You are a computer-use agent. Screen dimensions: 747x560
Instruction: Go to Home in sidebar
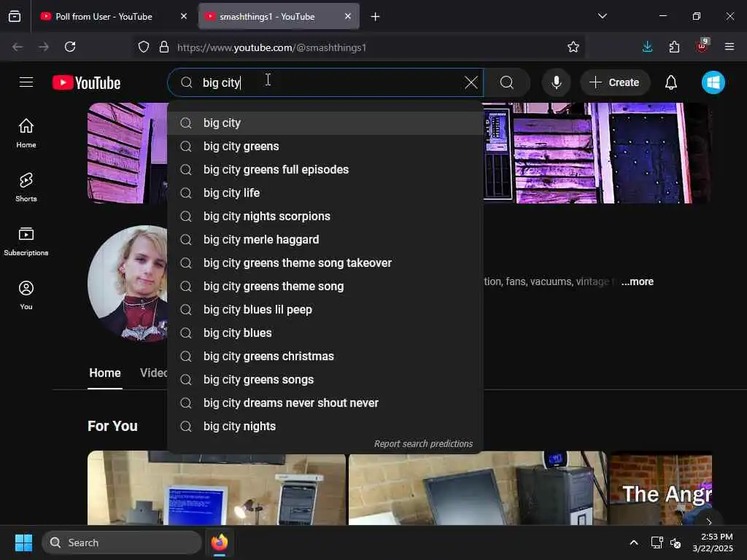point(26,133)
